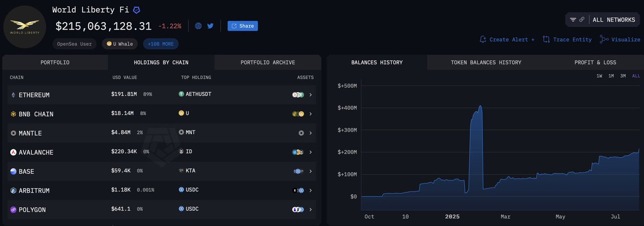Click the Base chain icon
Screen dimensions: 644x226
click(x=13, y=171)
